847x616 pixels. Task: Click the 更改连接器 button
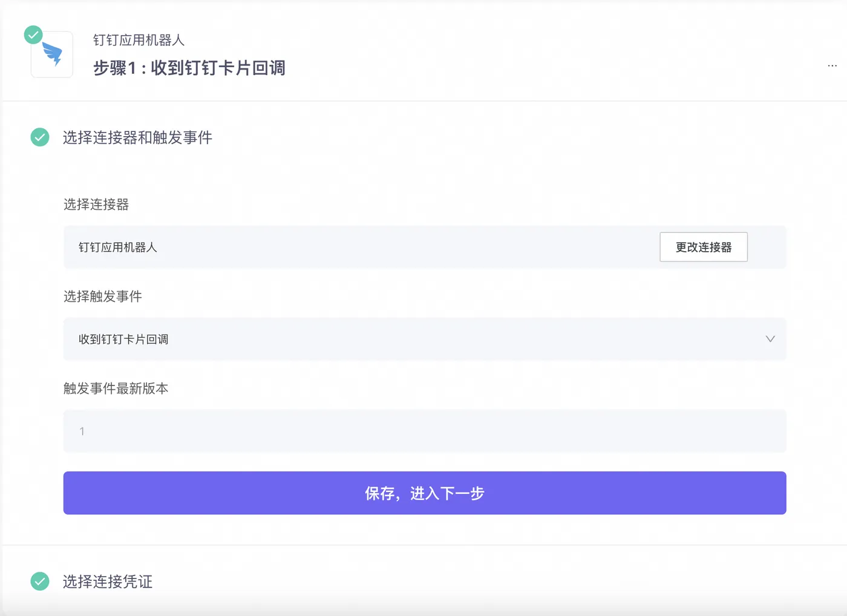point(704,247)
